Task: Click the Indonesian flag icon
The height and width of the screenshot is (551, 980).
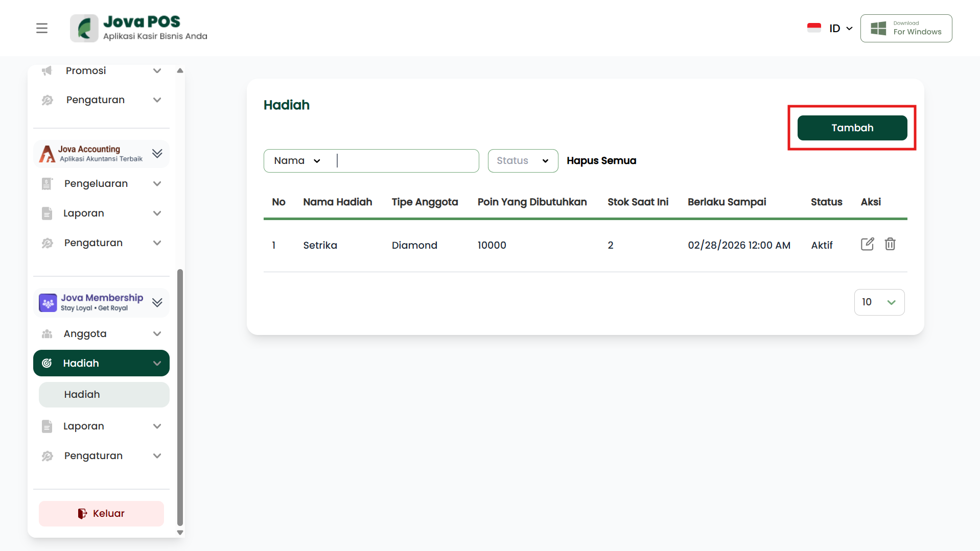Action: 814,28
